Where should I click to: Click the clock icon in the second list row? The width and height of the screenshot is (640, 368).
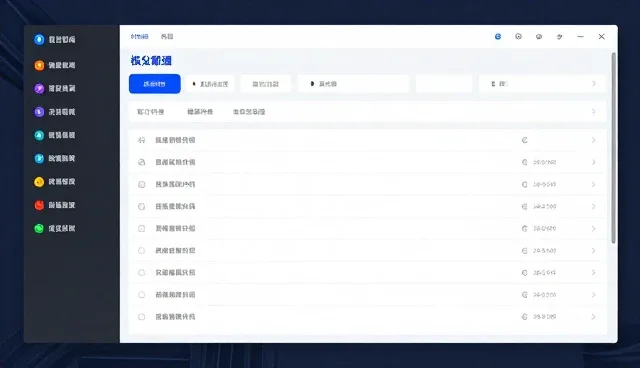pyautogui.click(x=525, y=162)
